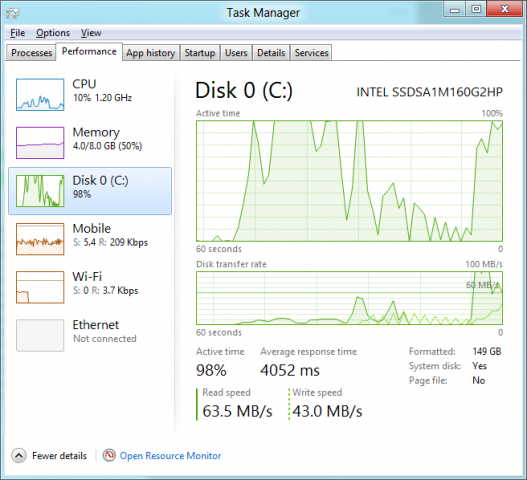The height and width of the screenshot is (480, 527).
Task: Select the CPU mini graph thumbnail
Action: point(40,94)
